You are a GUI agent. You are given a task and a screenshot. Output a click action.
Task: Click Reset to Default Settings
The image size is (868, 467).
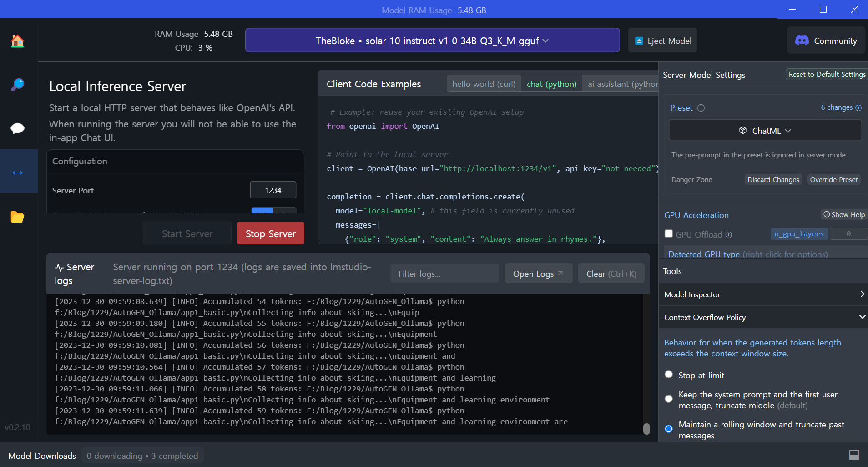point(827,75)
